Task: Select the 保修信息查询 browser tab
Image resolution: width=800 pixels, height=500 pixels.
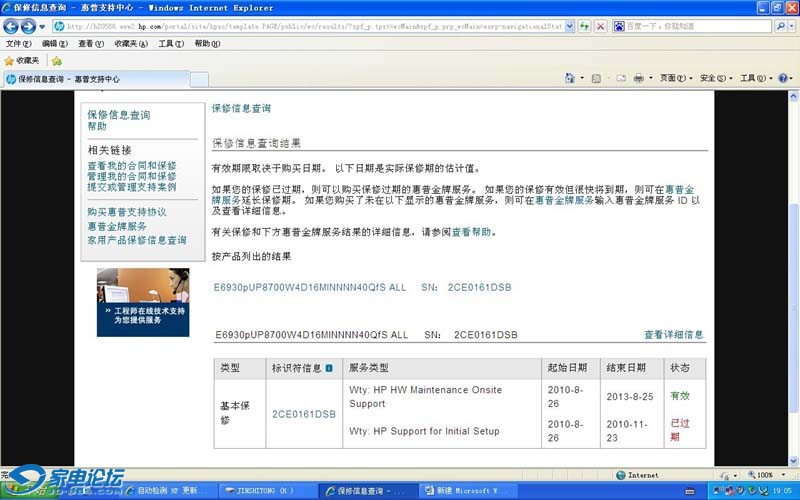Action: click(96, 79)
